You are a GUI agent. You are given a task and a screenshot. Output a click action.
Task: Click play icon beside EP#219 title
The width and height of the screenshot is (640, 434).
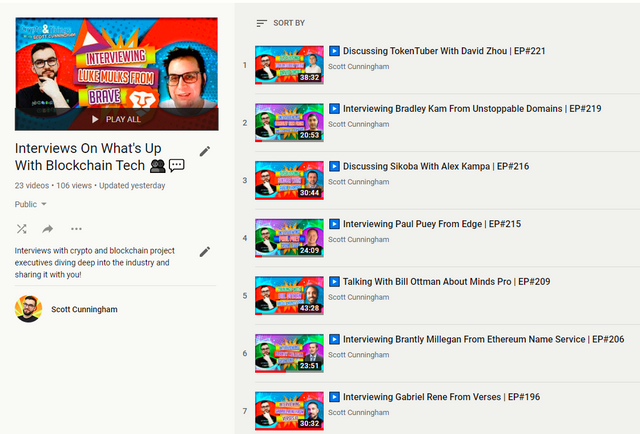tap(334, 109)
